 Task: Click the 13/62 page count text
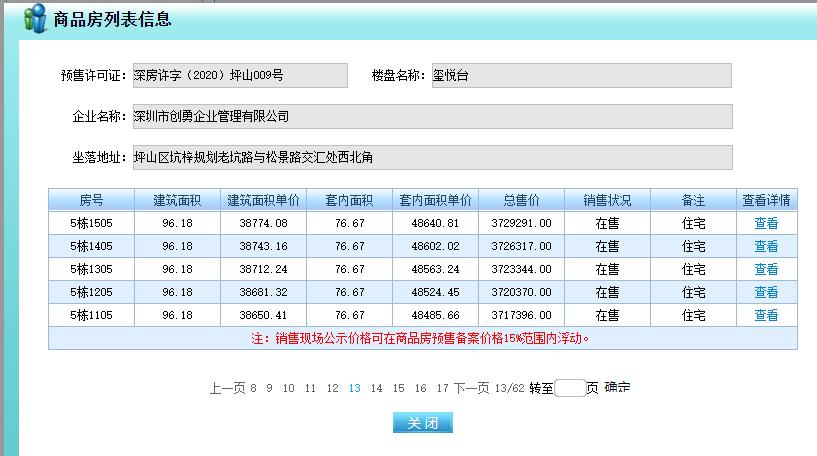pyautogui.click(x=509, y=388)
